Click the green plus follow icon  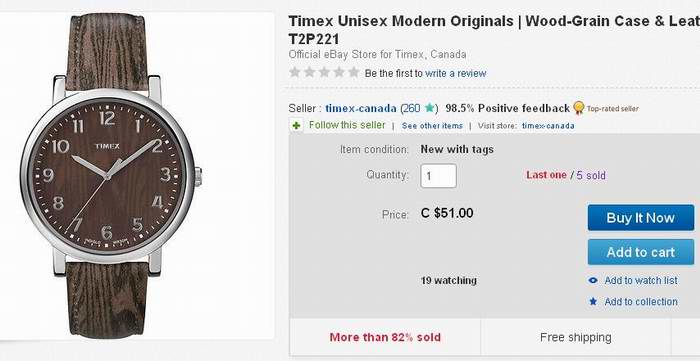pos(296,126)
